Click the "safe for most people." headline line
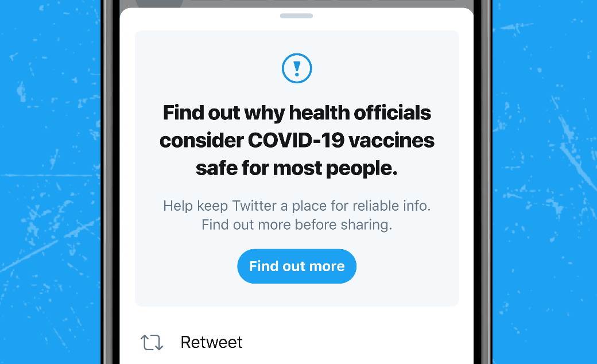Screen dimensions: 597x364 [297, 168]
